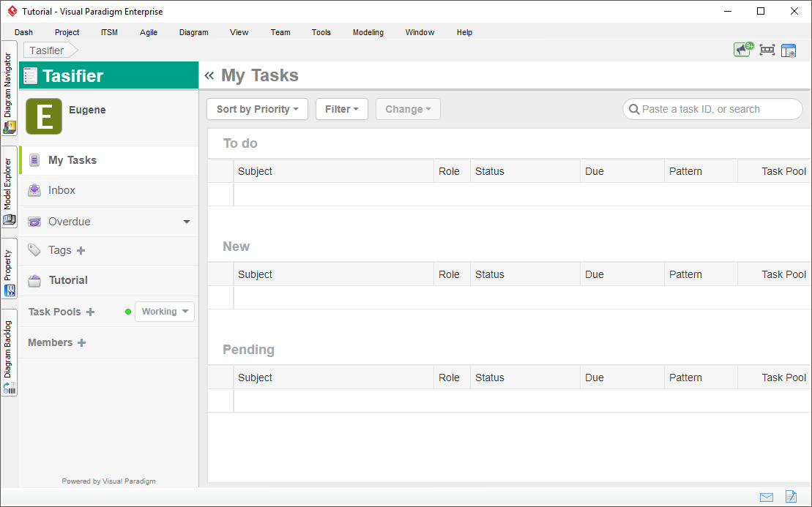Open the Window menu
The height and width of the screenshot is (507, 812).
[420, 32]
